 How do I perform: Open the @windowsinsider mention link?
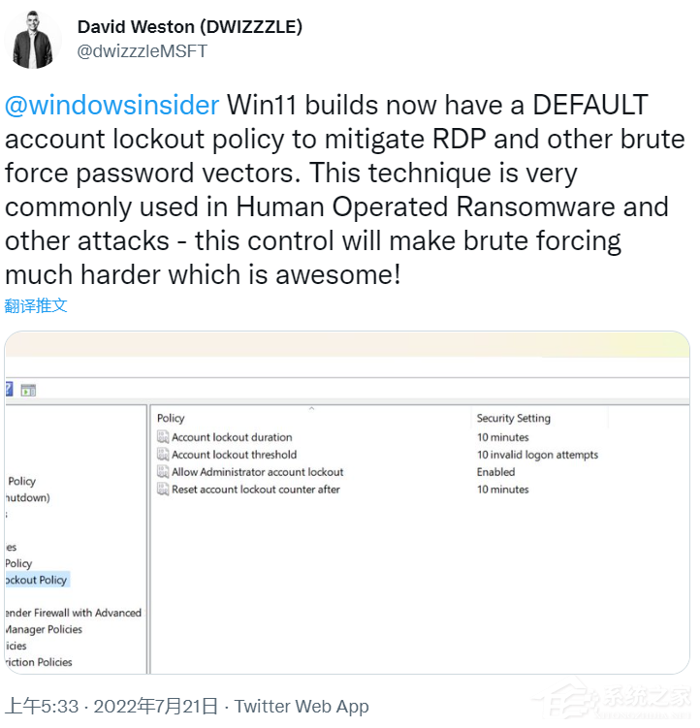[x=112, y=105]
